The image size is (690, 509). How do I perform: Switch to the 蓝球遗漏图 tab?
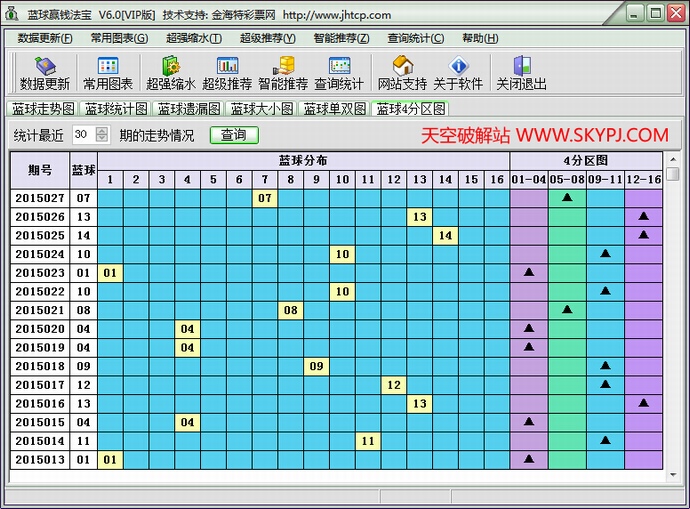click(189, 109)
